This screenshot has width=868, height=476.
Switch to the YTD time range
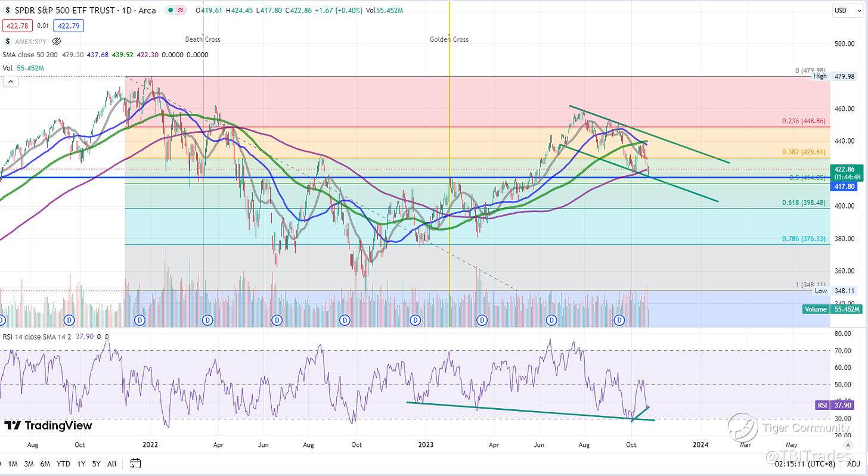(64, 463)
